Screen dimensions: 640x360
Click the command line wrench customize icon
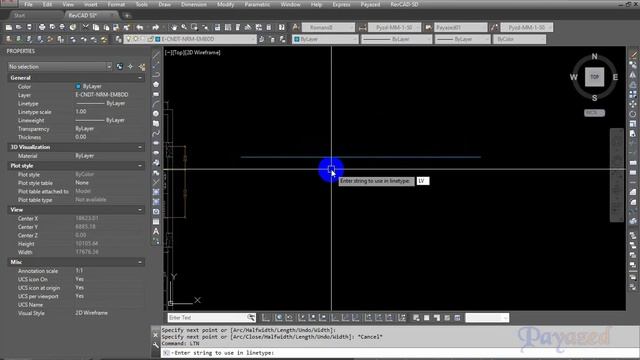(156, 345)
